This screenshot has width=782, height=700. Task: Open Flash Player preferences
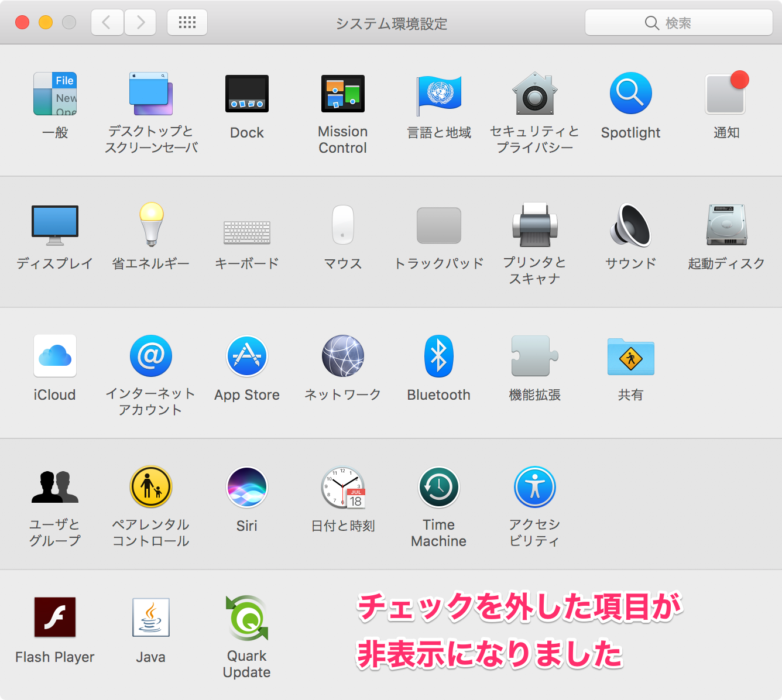tap(56, 617)
